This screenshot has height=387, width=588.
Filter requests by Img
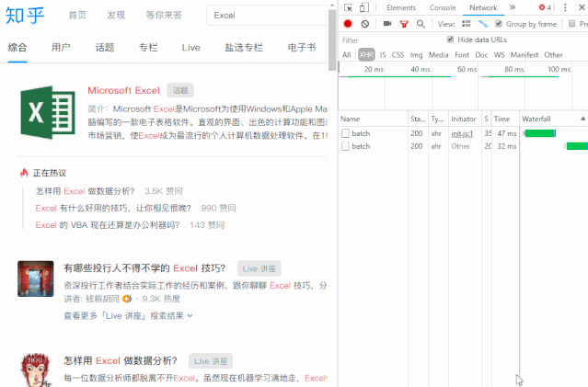(416, 55)
